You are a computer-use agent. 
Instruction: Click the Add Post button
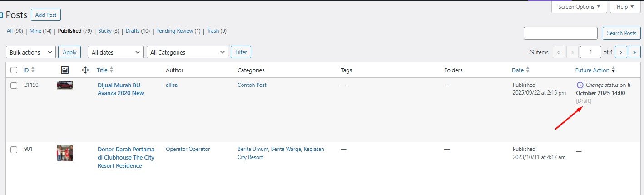[46, 15]
